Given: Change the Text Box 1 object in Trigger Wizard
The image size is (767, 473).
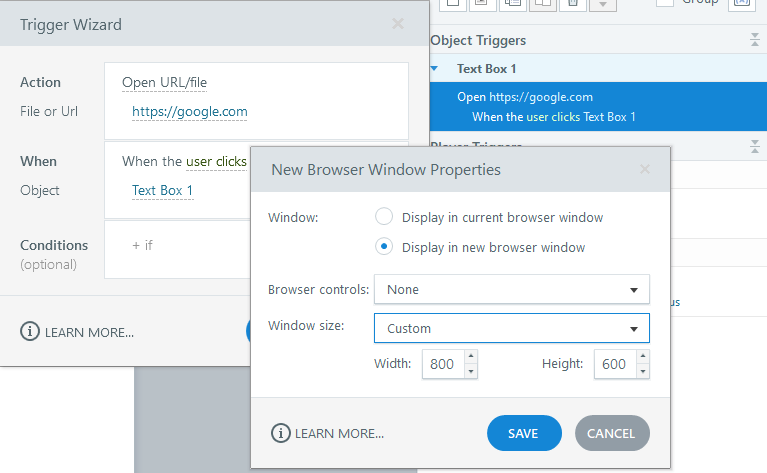Looking at the screenshot, I should coord(162,190).
